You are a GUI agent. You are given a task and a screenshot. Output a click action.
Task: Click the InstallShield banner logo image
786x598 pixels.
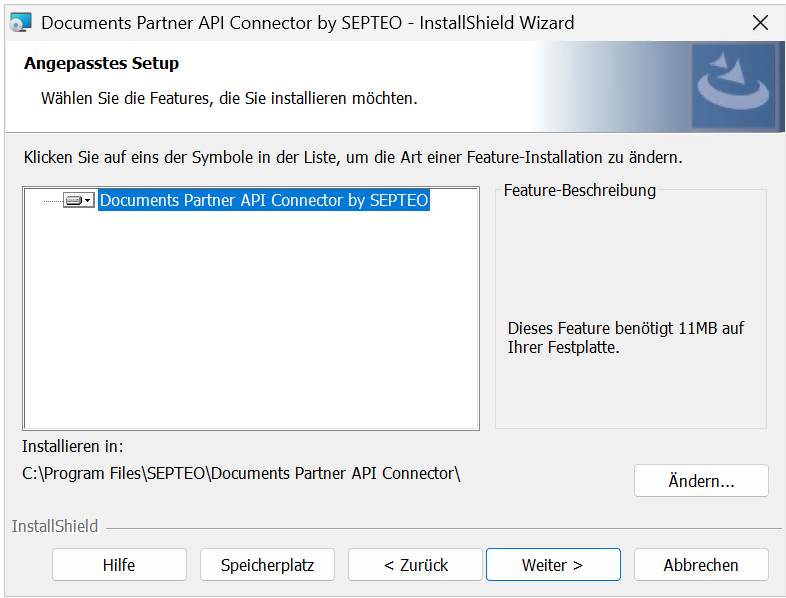(734, 86)
